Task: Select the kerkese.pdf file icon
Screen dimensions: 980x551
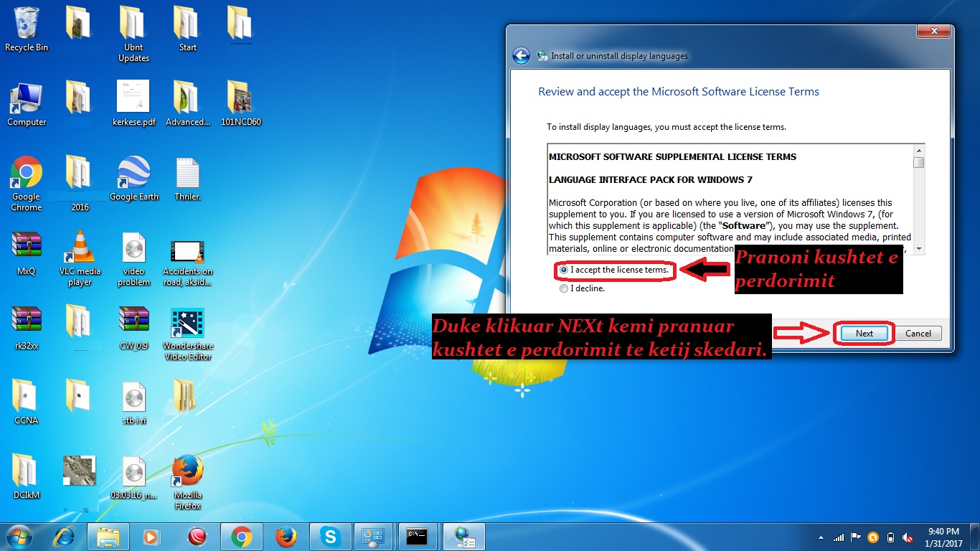Action: 133,104
